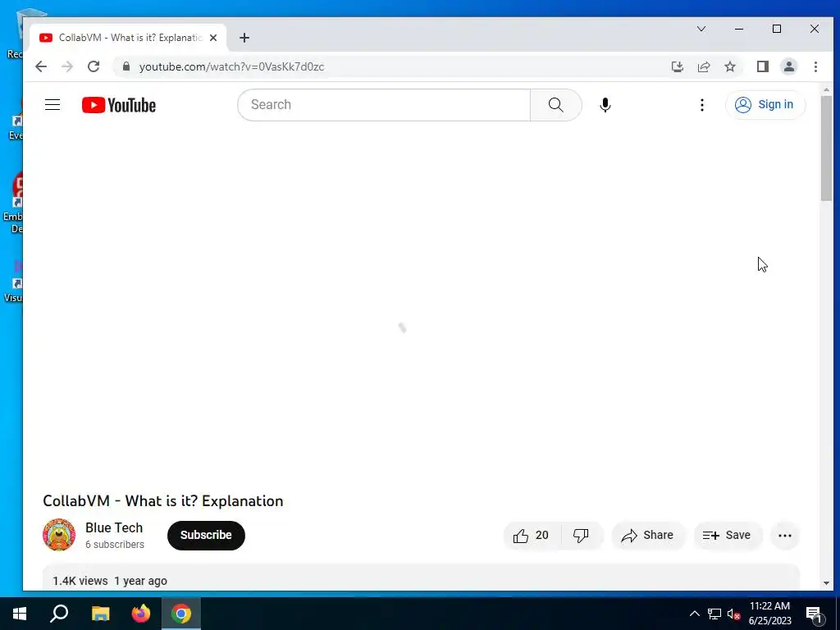Launch Firefox from taskbar
Screen dimensions: 840x630
pyautogui.click(x=141, y=614)
